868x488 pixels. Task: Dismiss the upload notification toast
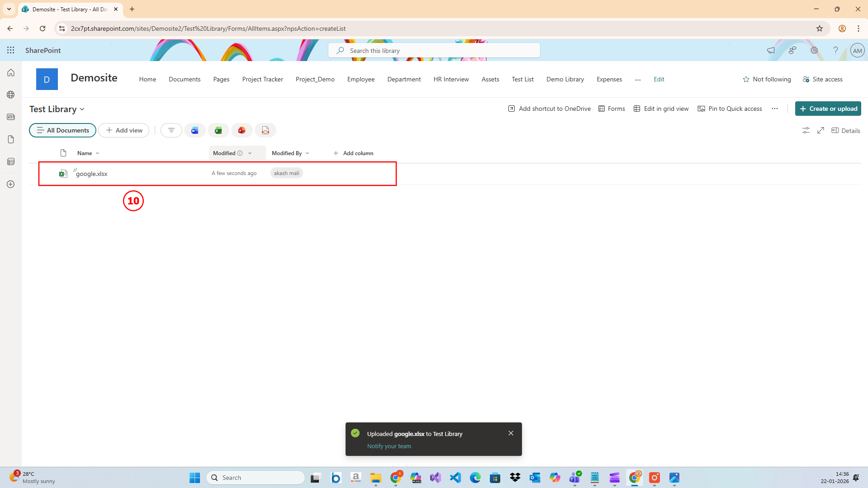tap(511, 433)
